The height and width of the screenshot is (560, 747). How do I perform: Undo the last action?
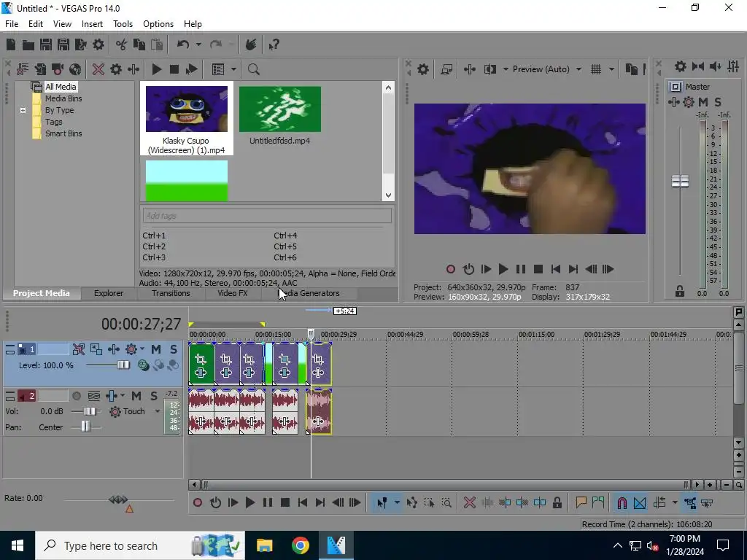tap(183, 44)
